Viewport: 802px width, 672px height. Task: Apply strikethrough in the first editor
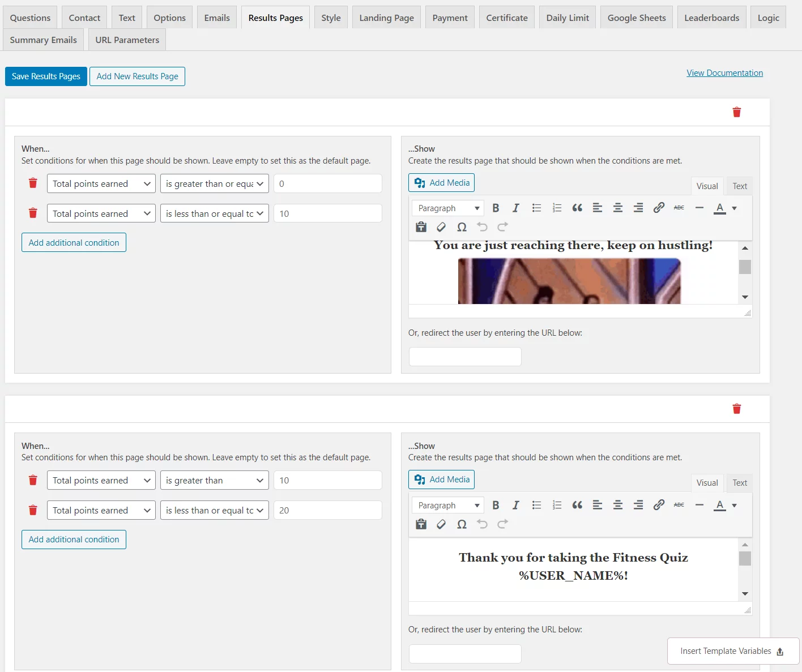click(x=679, y=208)
